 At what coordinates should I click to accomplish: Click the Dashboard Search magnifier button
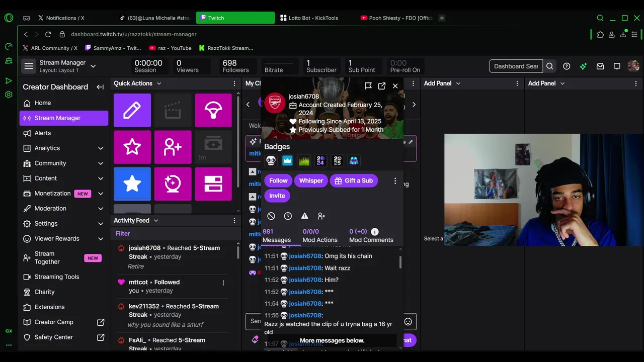550,66
